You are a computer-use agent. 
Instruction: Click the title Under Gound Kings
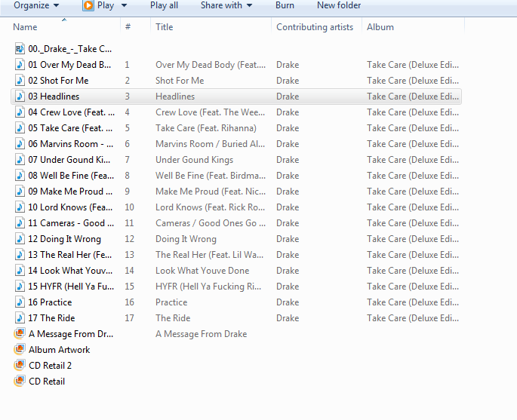194,159
